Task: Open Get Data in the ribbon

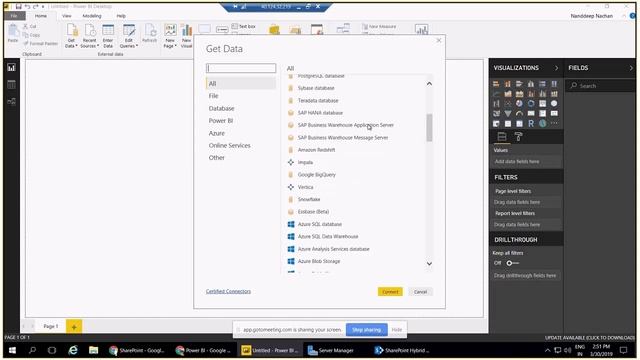Action: (71, 36)
